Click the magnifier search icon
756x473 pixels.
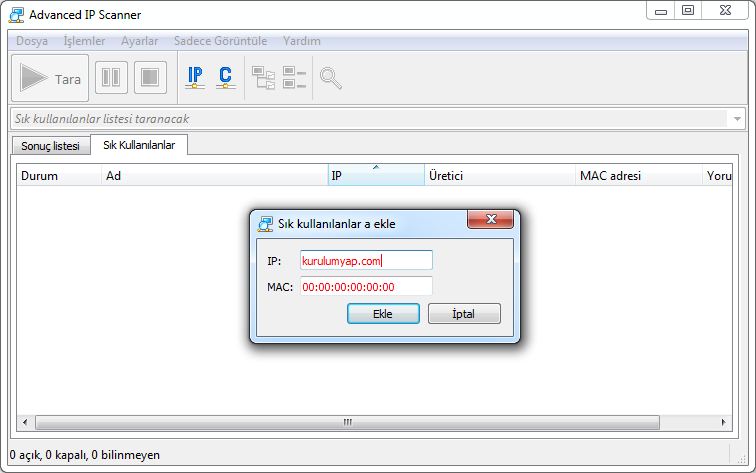(x=331, y=78)
